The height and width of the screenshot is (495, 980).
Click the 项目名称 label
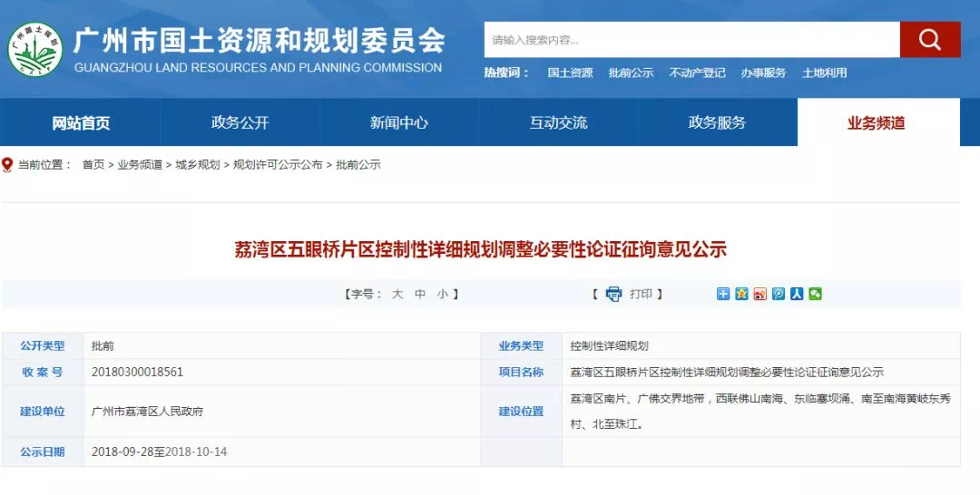pyautogui.click(x=521, y=373)
